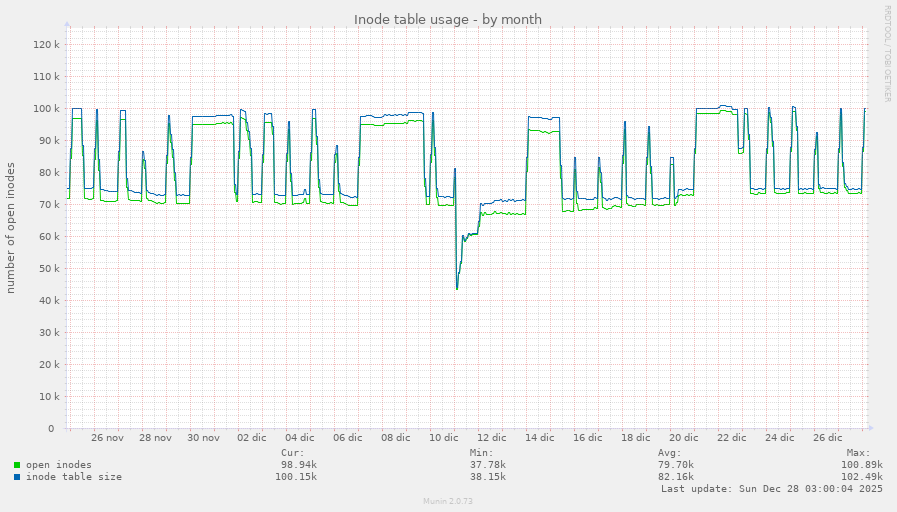This screenshot has width=897, height=512.
Task: Click the '50 k' y-axis label
Action: click(x=49, y=269)
